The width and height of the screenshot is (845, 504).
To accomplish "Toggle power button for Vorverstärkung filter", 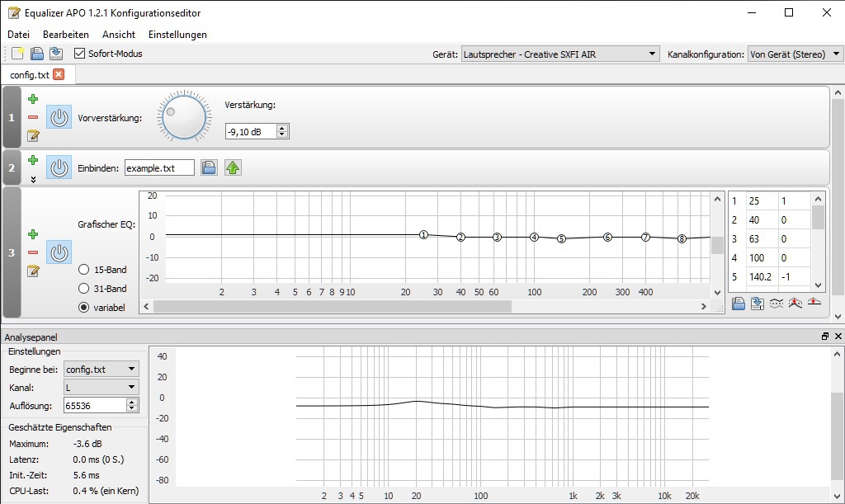I will 59,118.
